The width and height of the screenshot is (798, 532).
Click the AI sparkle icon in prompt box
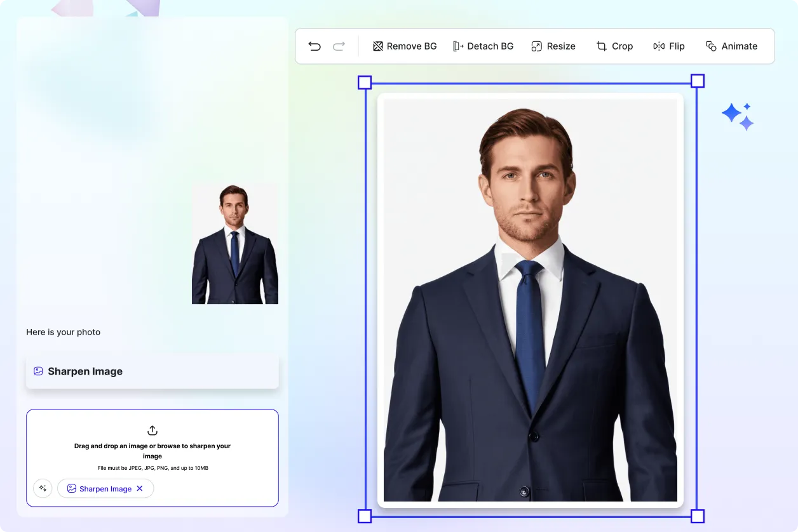43,488
